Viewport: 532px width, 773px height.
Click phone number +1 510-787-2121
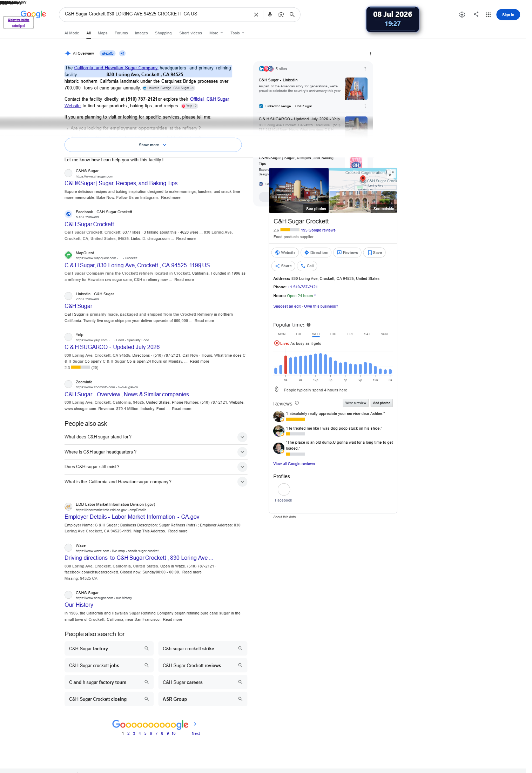[x=303, y=287]
